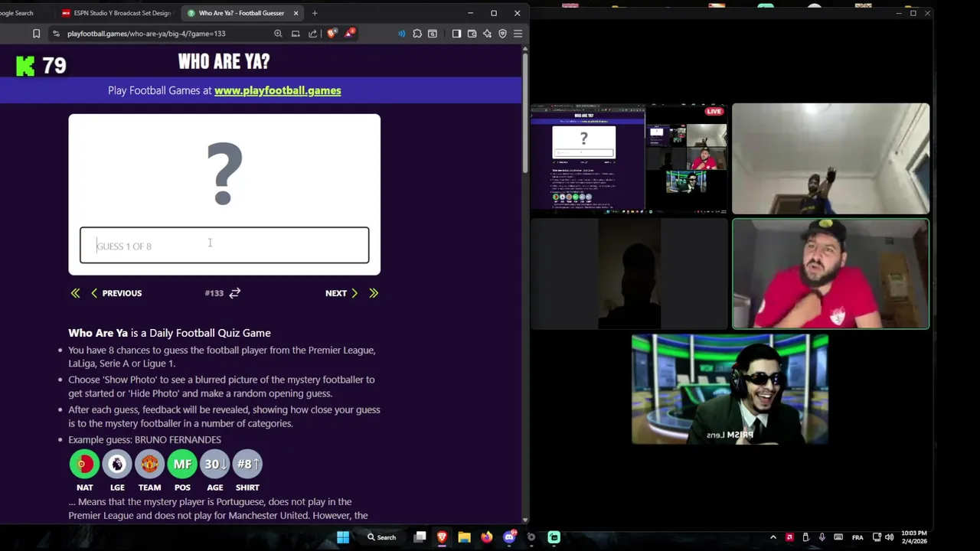980x551 pixels.
Task: Click the Portugal NAT flag badge
Action: coord(84,464)
